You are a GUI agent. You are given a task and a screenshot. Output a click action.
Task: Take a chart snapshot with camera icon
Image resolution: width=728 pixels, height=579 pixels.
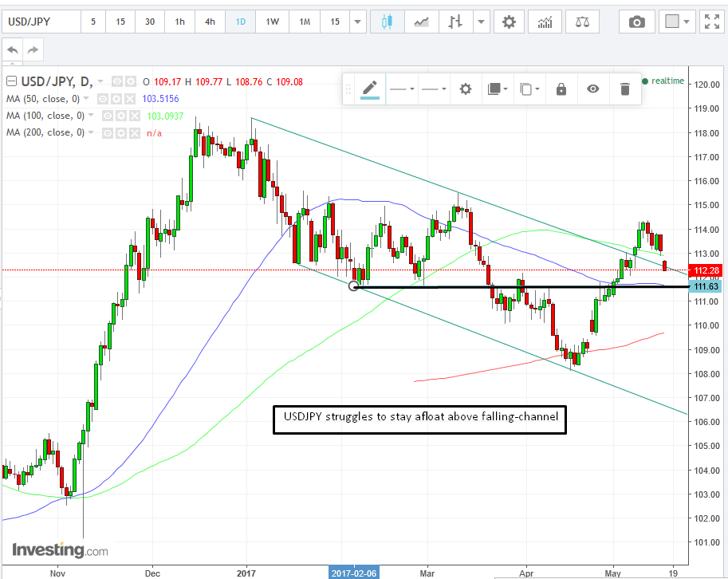pos(637,22)
